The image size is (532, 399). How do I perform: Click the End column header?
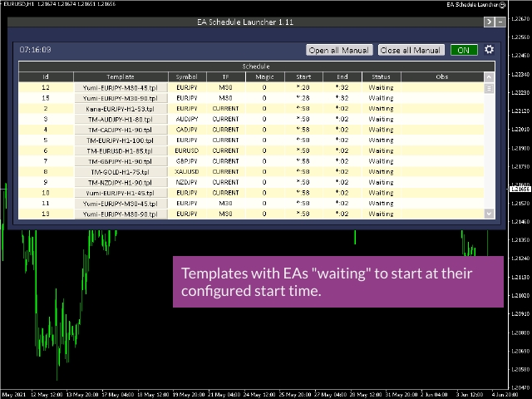click(x=342, y=77)
